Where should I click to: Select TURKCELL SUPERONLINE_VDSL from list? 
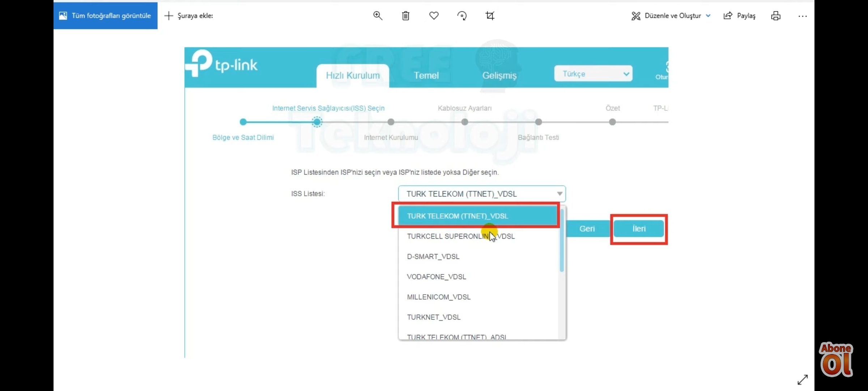460,236
